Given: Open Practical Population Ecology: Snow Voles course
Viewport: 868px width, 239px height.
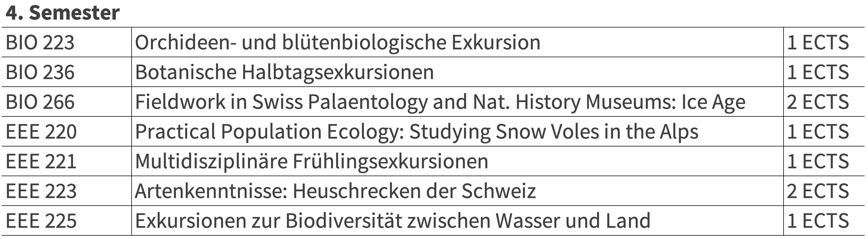Looking at the screenshot, I should click(417, 132).
